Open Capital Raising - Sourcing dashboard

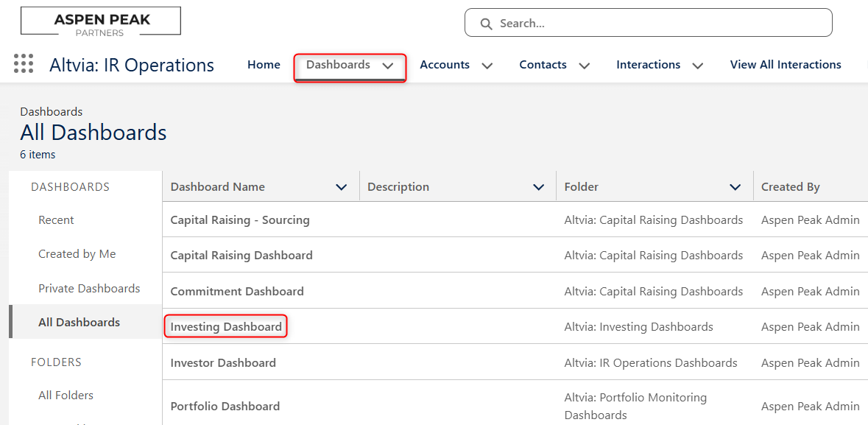tap(240, 220)
